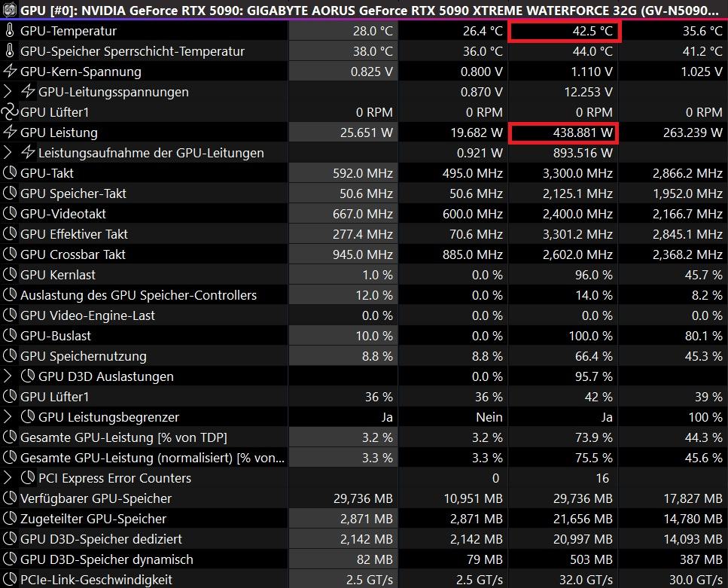Click thermometer icon beside GPU-Speicher Sperrschicht-Temperatur

point(10,51)
